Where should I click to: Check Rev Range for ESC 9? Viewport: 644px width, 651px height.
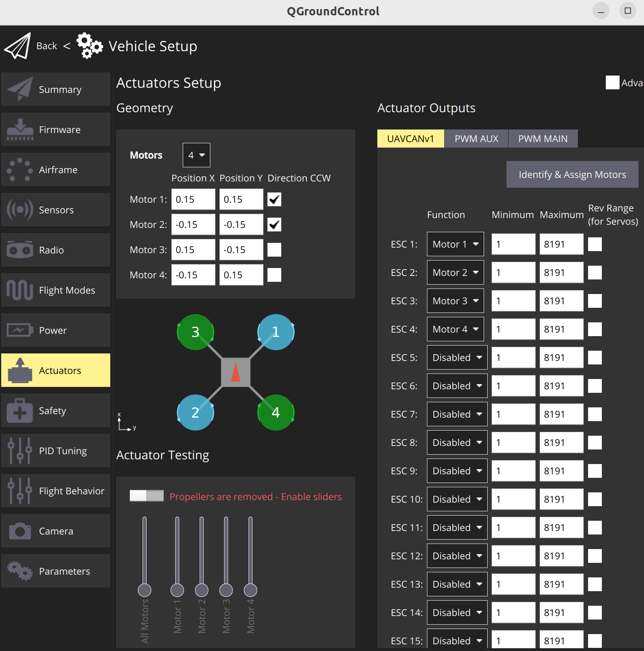click(x=595, y=471)
